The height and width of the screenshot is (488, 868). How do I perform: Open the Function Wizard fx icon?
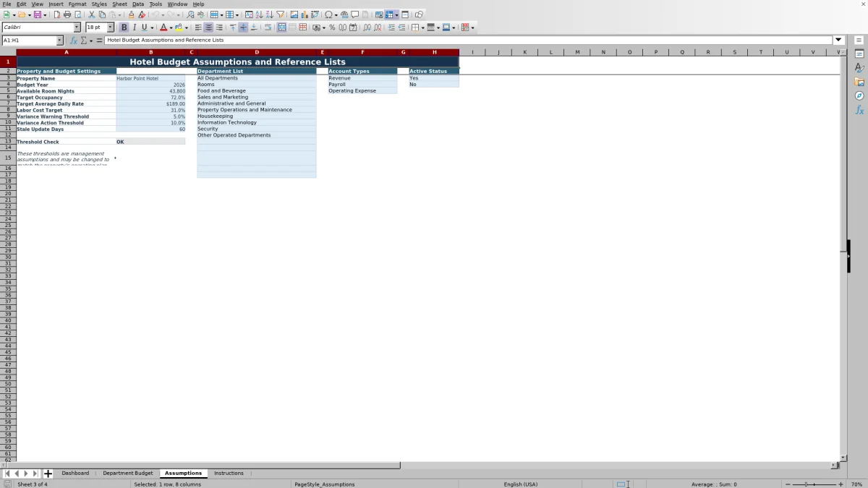tap(74, 40)
